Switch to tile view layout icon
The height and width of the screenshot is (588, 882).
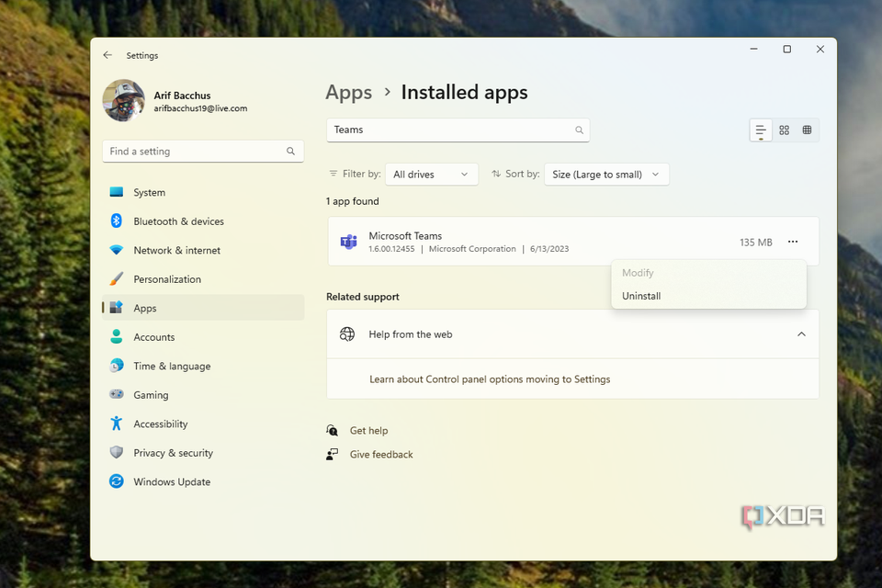807,130
